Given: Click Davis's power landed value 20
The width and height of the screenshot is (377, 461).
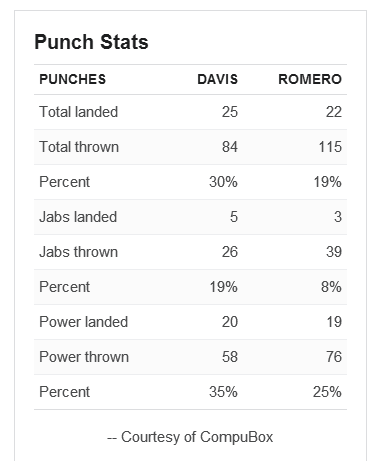Looking at the screenshot, I should [230, 322].
